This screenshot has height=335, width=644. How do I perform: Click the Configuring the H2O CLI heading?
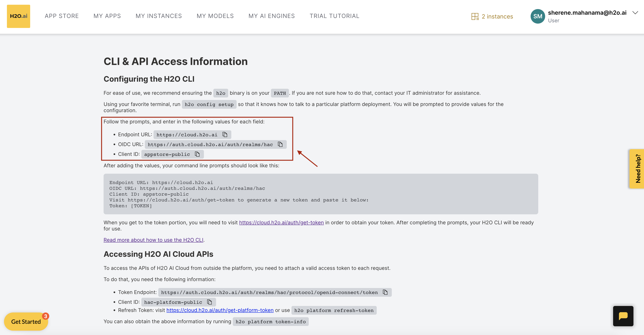click(149, 79)
